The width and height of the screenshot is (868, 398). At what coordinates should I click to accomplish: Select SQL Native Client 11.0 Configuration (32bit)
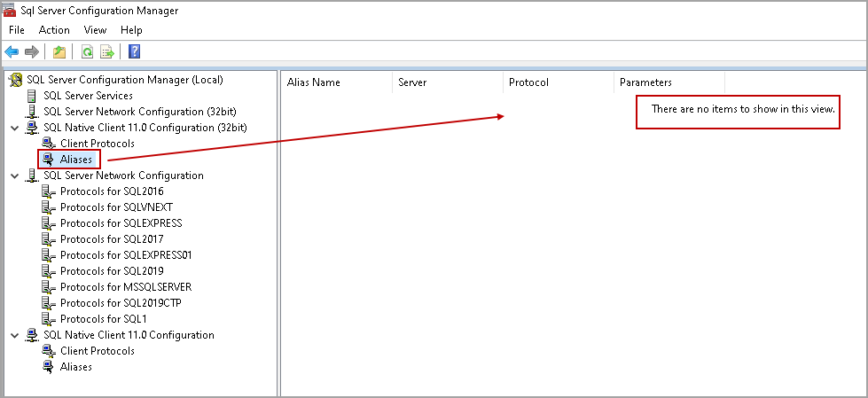point(145,128)
